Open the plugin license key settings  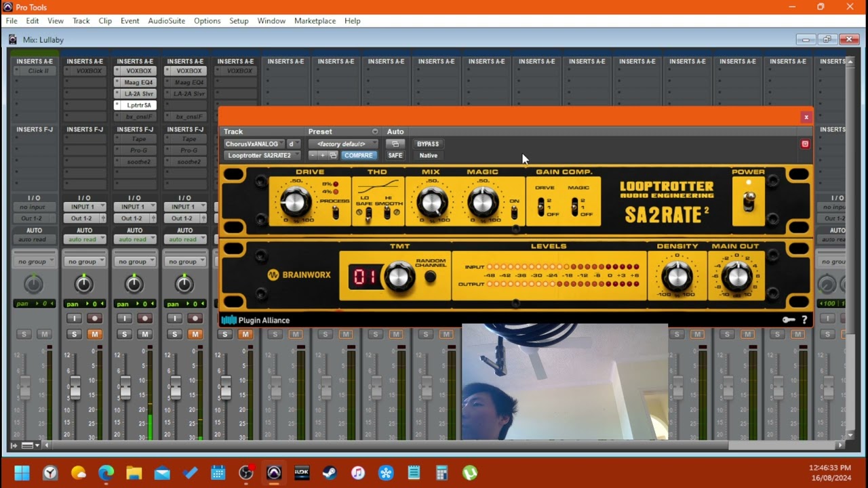(x=789, y=320)
